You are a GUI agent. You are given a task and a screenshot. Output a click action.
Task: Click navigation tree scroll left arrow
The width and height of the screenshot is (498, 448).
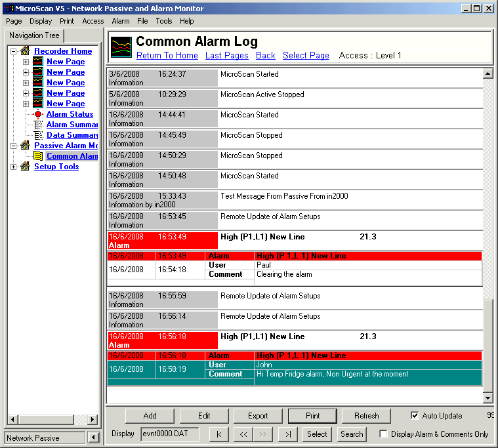pyautogui.click(x=12, y=419)
